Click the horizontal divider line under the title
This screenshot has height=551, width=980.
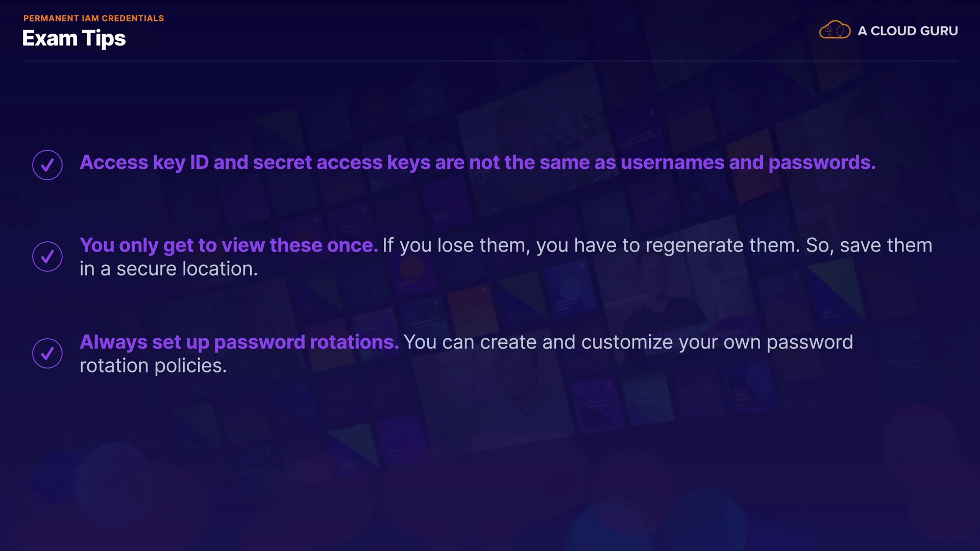click(490, 61)
